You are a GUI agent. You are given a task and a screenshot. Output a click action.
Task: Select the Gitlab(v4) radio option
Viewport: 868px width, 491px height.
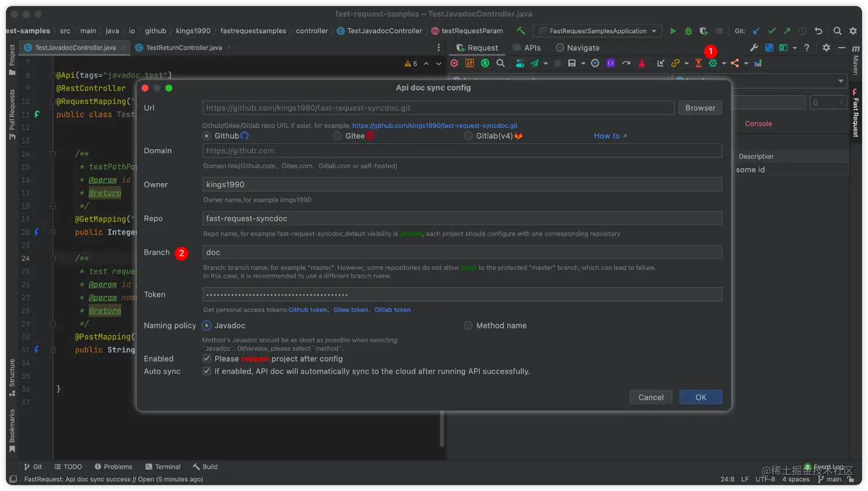[x=468, y=136]
